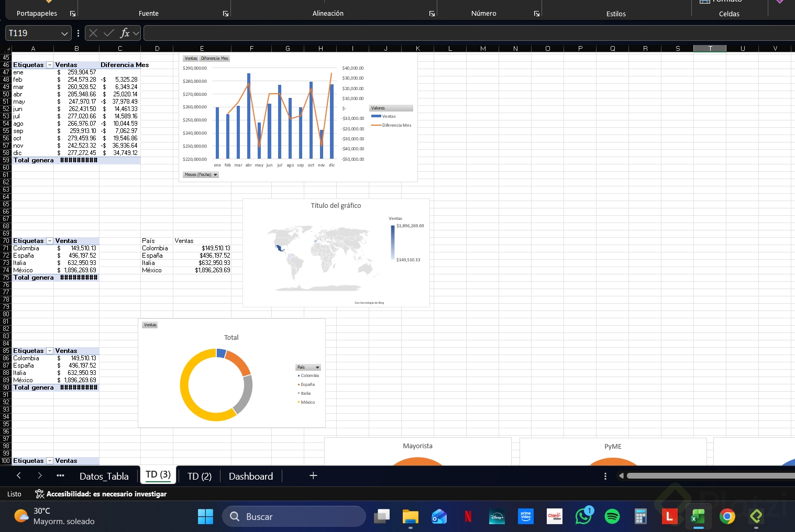This screenshot has width=795, height=532.
Task: Click the 'Total' donut chart title
Action: point(231,338)
